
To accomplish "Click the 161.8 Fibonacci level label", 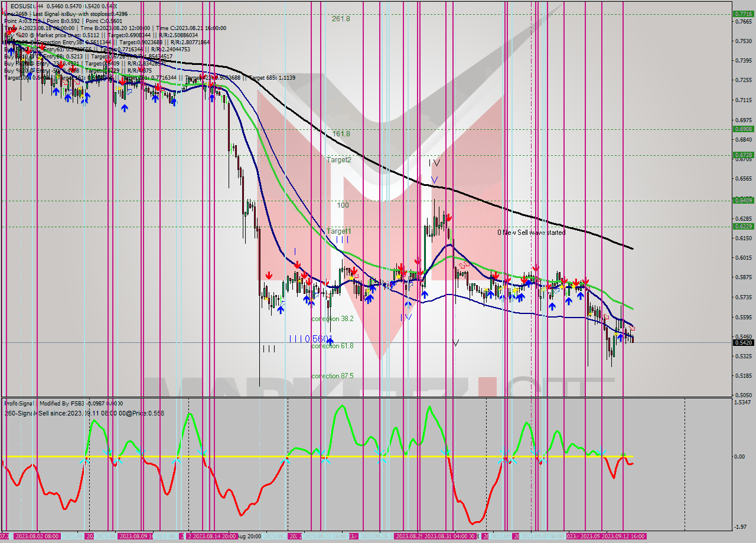I will (x=341, y=134).
